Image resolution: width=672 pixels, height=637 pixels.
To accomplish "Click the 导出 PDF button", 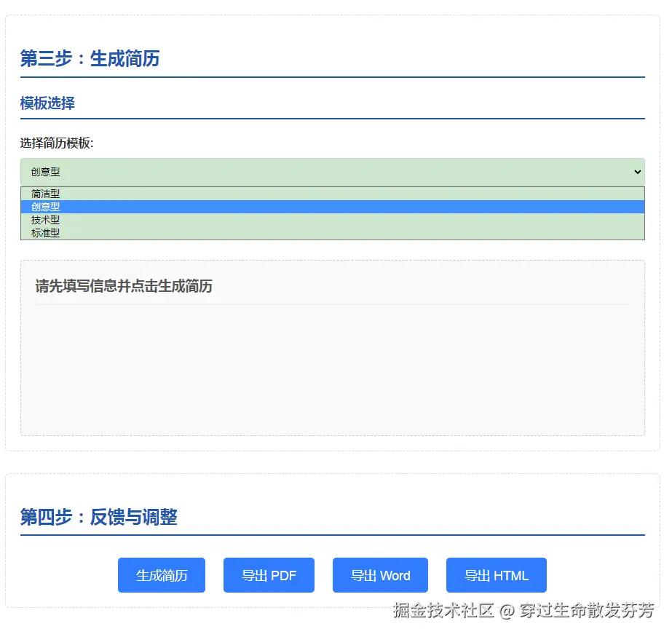I will coord(269,574).
